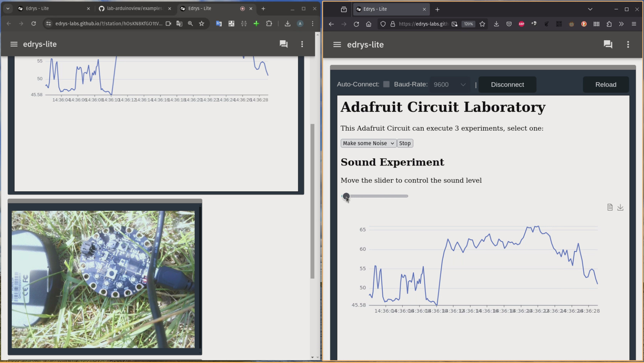The height and width of the screenshot is (363, 644).
Task: Expand Firefox list all tabs chevron
Action: click(590, 9)
